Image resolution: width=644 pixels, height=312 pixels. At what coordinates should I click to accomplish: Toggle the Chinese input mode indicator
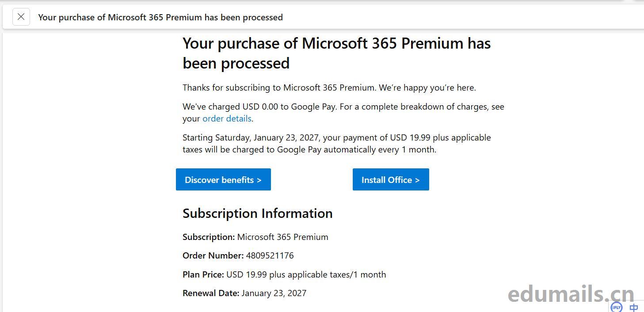[x=634, y=308]
